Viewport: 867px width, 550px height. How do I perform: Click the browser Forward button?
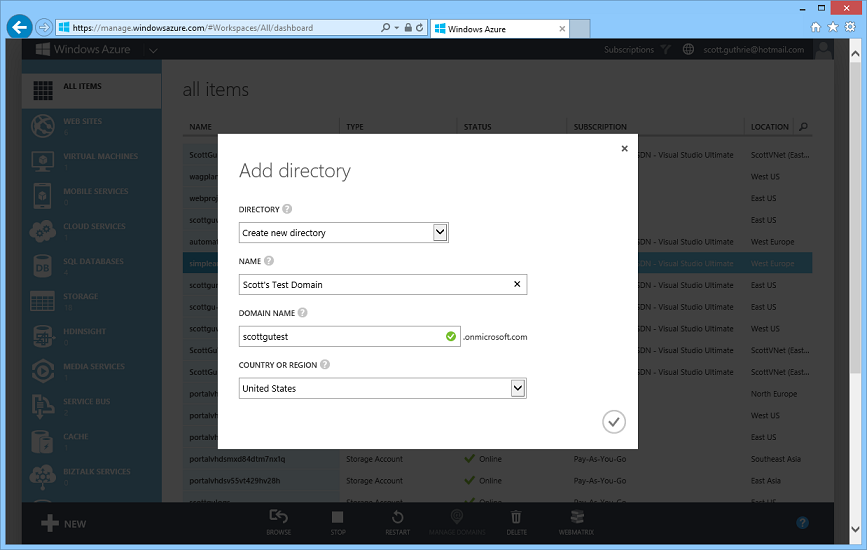tap(44, 27)
